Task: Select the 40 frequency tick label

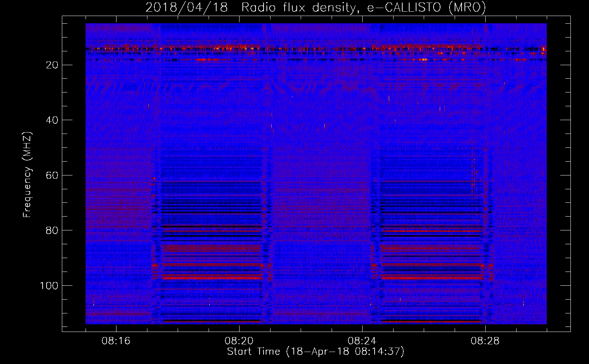Action: (x=52, y=120)
